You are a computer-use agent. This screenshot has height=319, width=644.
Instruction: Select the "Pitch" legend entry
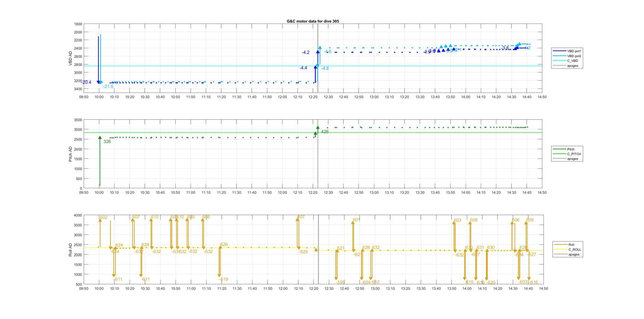tap(571, 149)
